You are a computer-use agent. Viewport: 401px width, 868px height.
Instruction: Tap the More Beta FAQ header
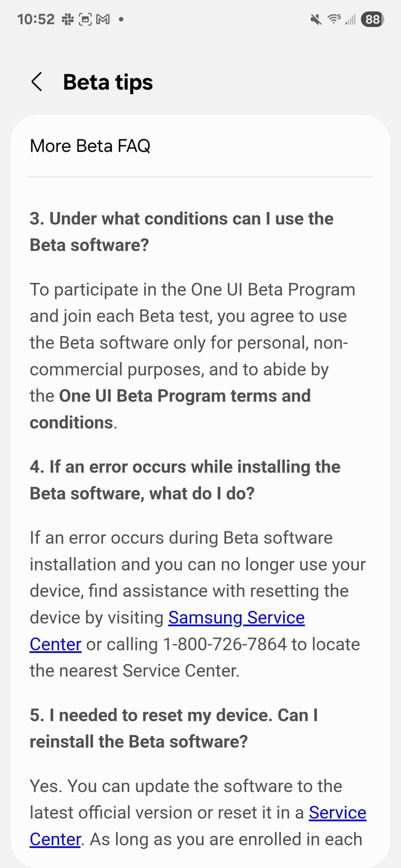point(90,146)
